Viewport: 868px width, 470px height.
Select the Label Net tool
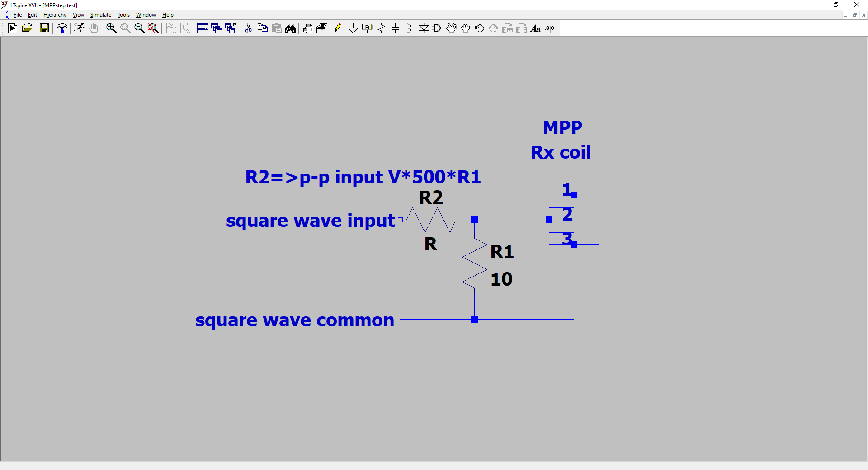(368, 28)
